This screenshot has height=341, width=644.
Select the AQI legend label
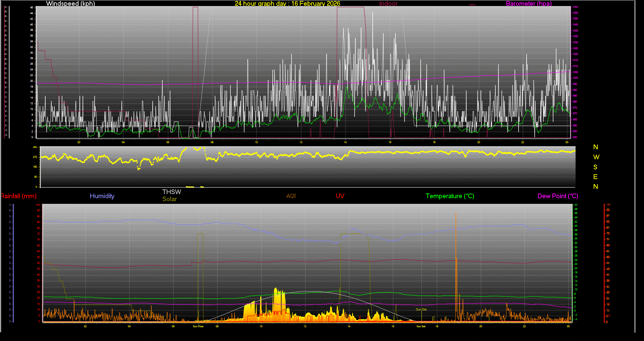click(x=291, y=196)
